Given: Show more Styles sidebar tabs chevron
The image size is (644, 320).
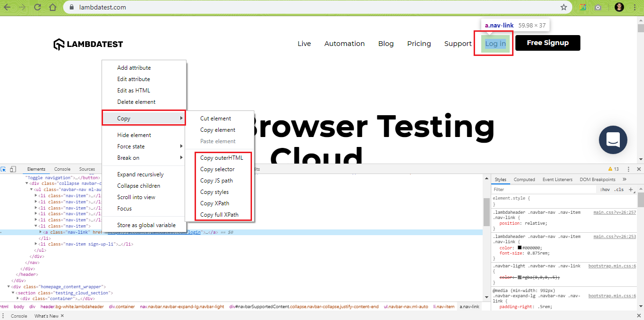Looking at the screenshot, I should [x=625, y=179].
